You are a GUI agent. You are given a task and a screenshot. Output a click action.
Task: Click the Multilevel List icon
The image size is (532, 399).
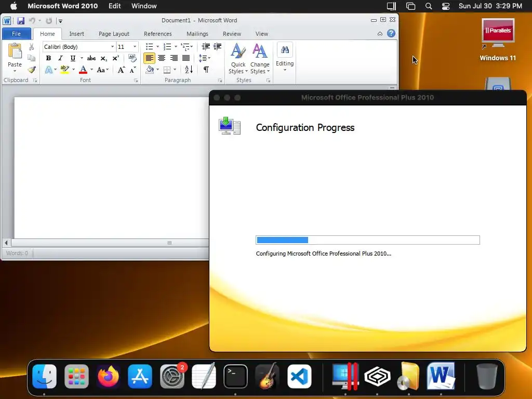185,46
